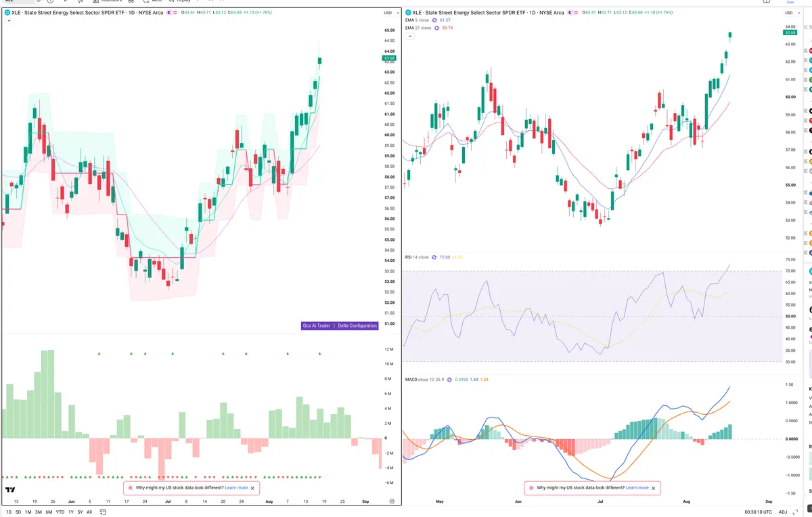Set time range to 3M

tap(39, 512)
